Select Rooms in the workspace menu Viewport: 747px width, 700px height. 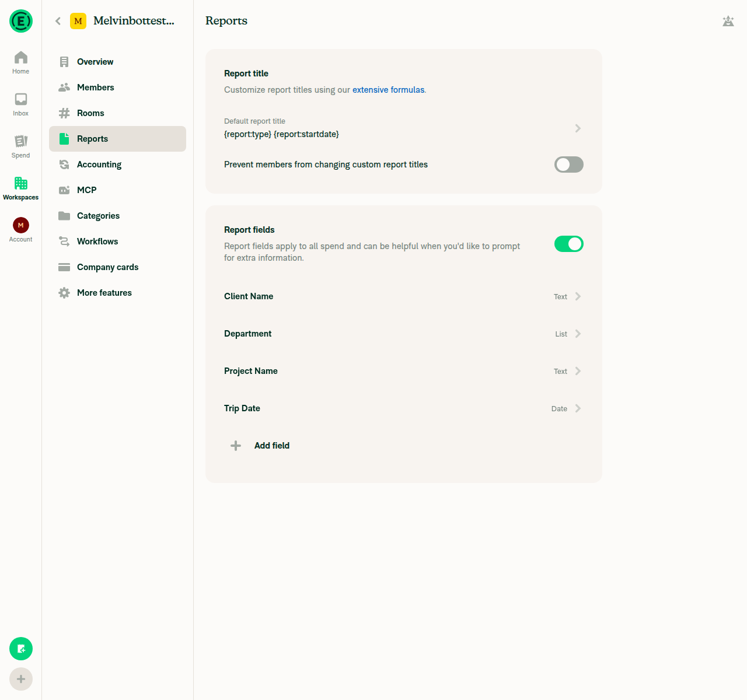[117, 113]
